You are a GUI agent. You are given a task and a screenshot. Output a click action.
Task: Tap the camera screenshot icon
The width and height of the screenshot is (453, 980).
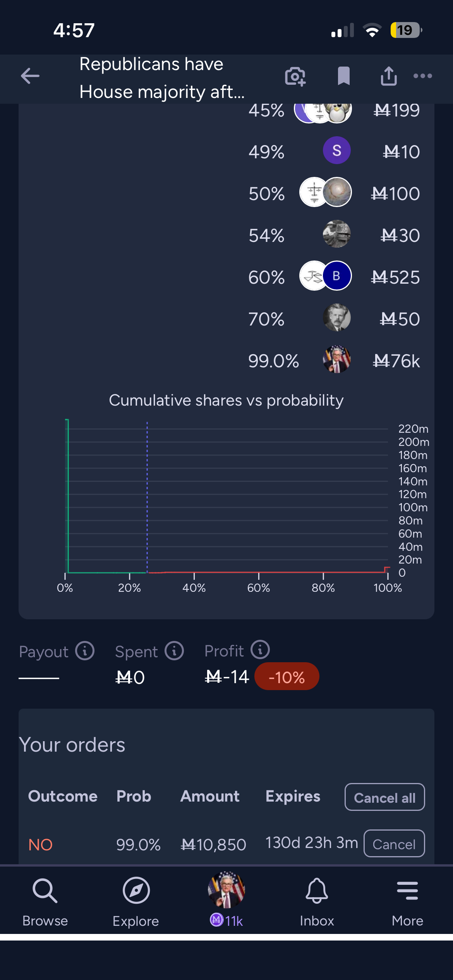pos(295,76)
